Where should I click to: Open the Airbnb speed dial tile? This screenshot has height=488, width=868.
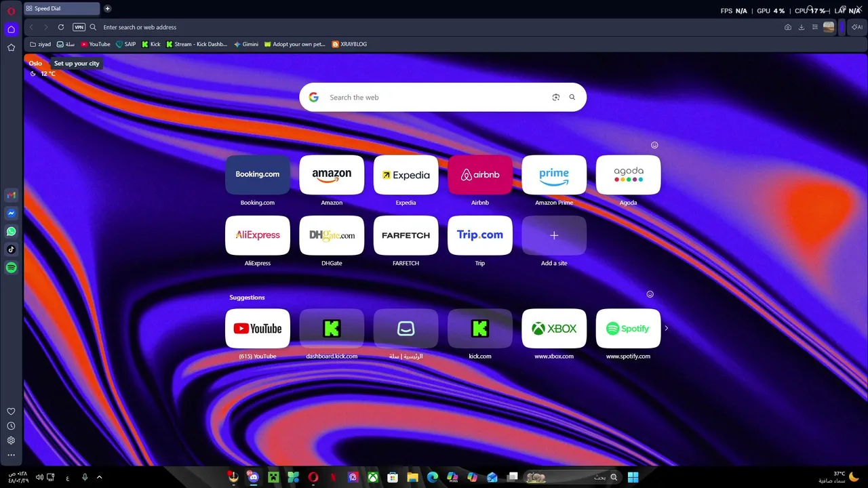480,175
